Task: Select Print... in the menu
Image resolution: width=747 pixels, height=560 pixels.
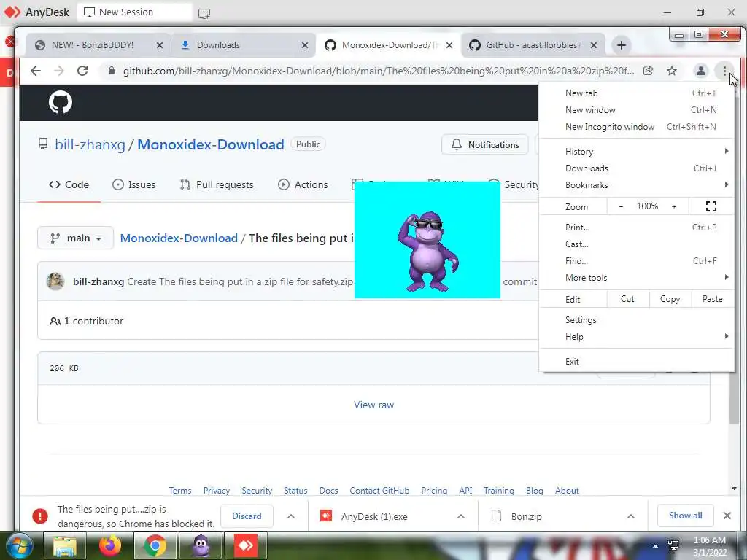Action: click(637, 227)
